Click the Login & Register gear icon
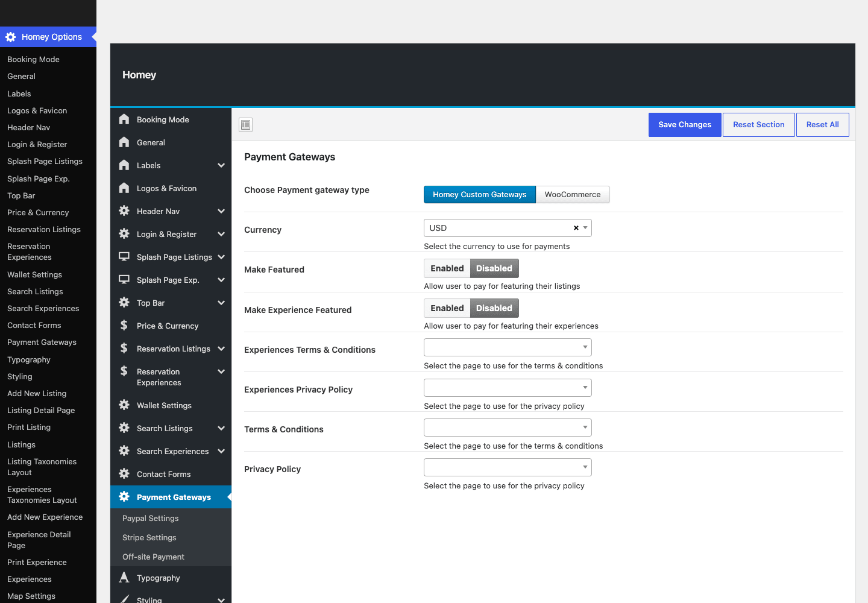Image resolution: width=868 pixels, height=603 pixels. coord(124,234)
